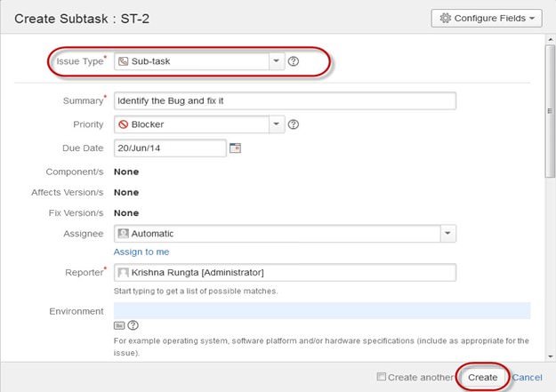Click the Blocker priority icon
This screenshot has width=556, height=392.
tap(123, 124)
